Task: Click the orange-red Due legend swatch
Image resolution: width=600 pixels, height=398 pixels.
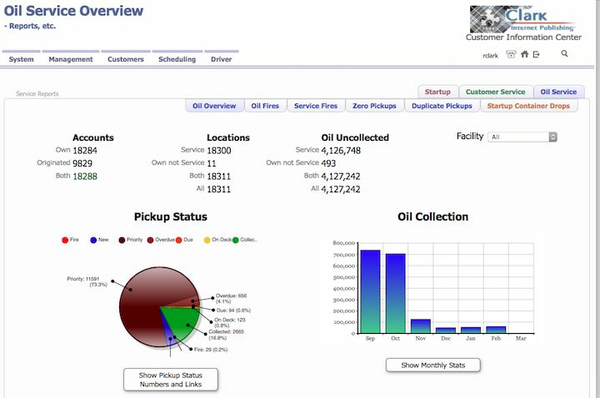Action: [x=179, y=240]
